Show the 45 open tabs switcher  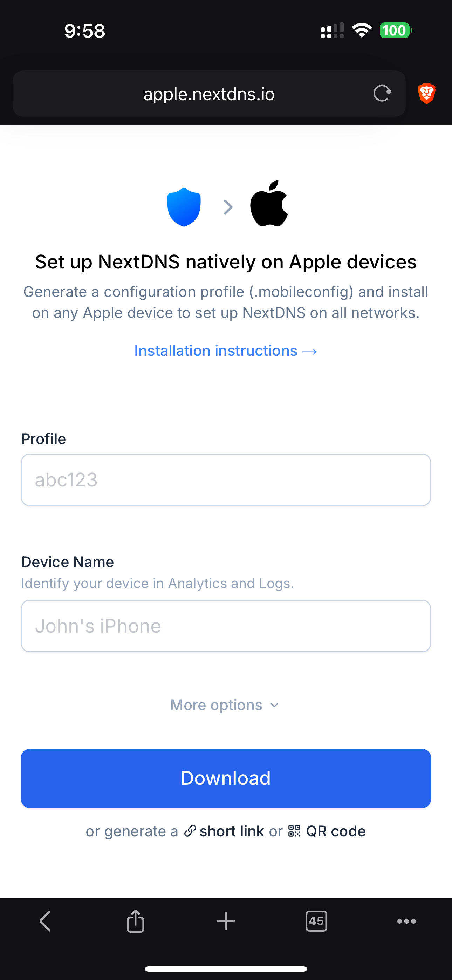click(x=316, y=921)
